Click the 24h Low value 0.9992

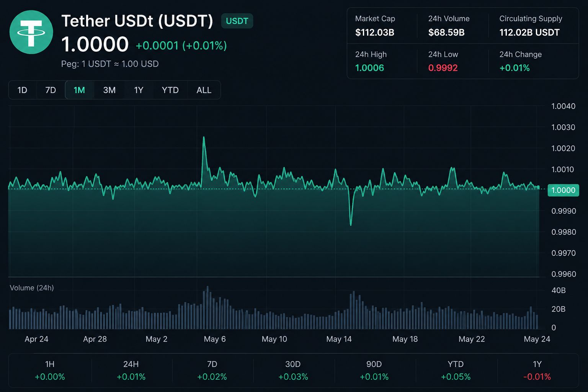point(443,68)
